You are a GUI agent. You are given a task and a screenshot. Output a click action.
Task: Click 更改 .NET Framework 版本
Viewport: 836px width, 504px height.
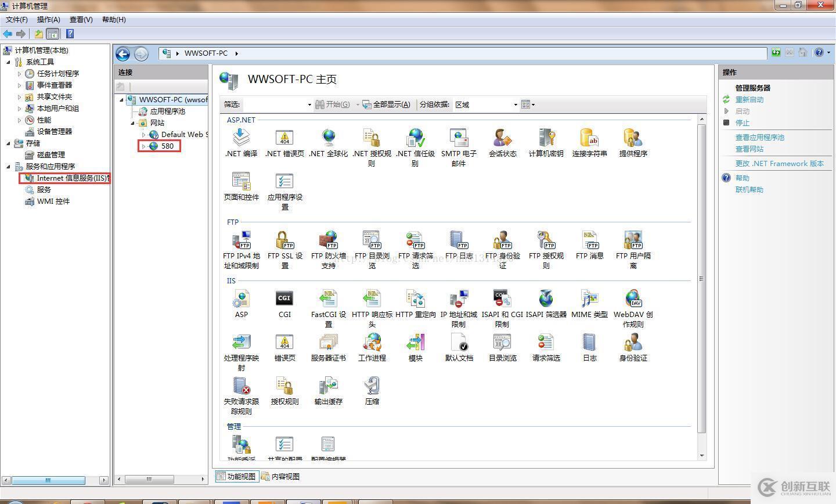point(780,164)
